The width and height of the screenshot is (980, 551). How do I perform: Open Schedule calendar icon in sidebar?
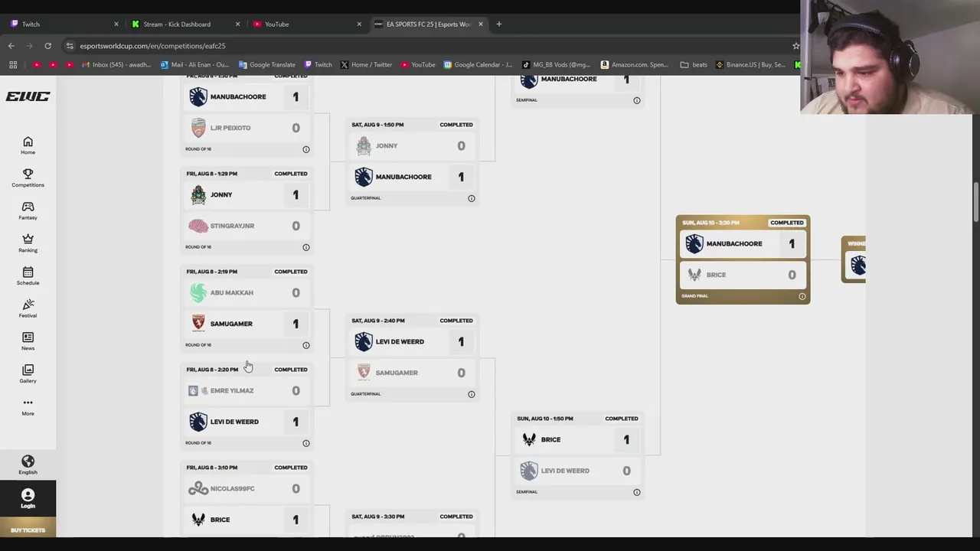click(x=28, y=276)
